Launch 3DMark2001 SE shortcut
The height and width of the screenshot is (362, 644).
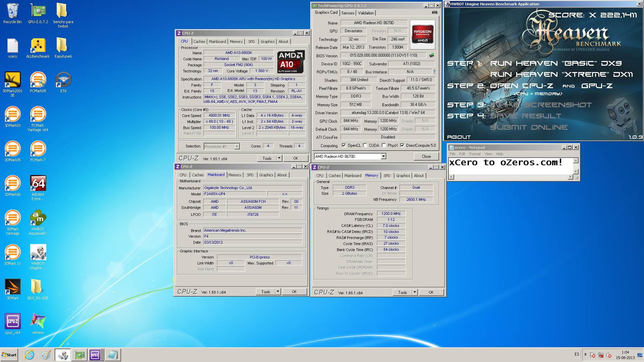coord(12,84)
